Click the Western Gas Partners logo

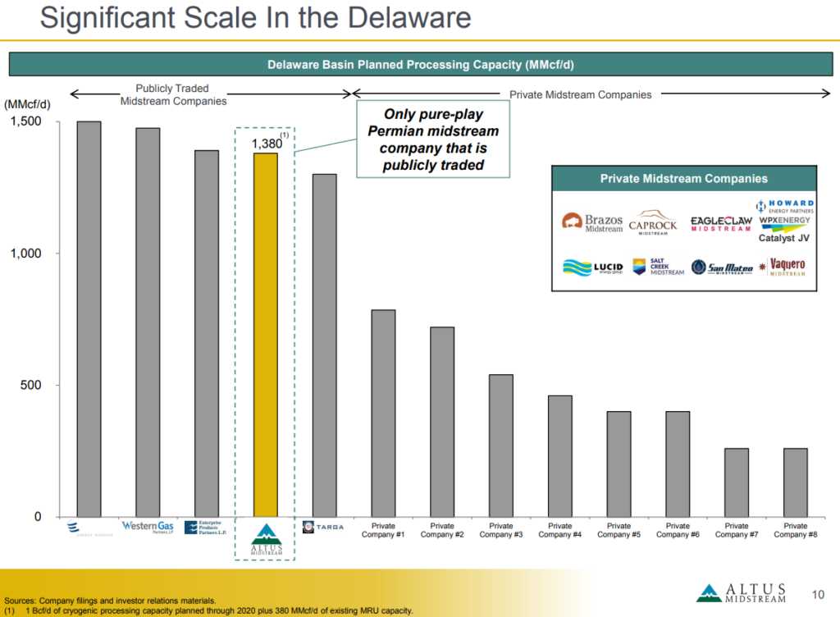coord(148,527)
